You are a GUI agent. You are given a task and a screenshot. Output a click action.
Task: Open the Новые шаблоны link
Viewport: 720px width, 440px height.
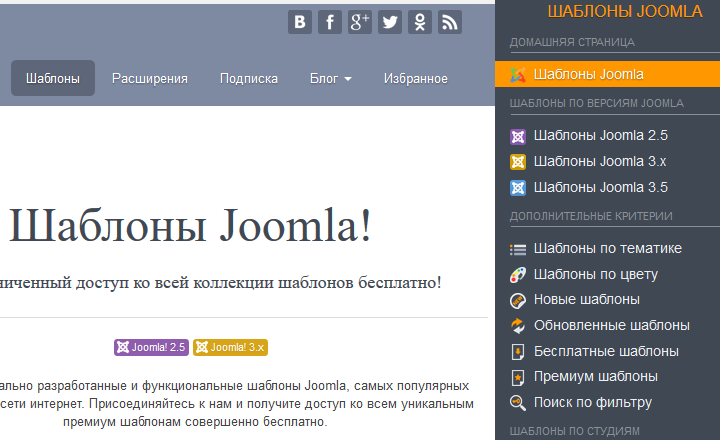pos(586,299)
